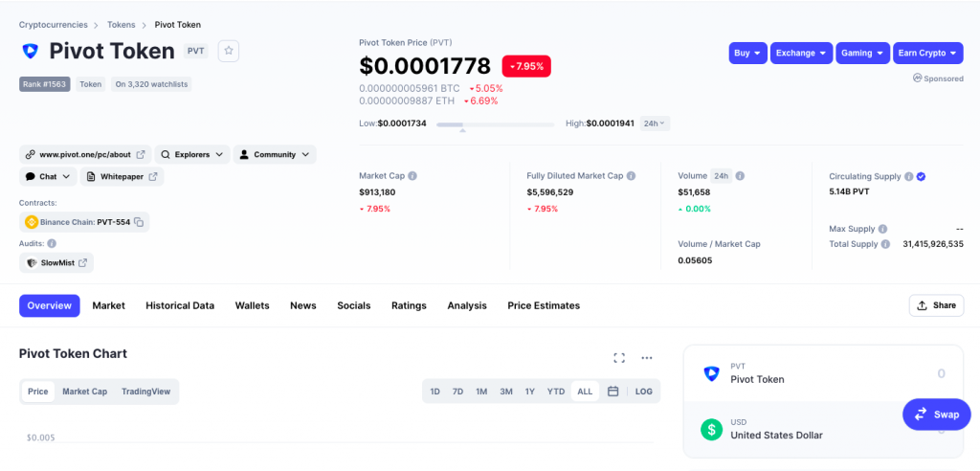Set chart range to 7D

[457, 392]
